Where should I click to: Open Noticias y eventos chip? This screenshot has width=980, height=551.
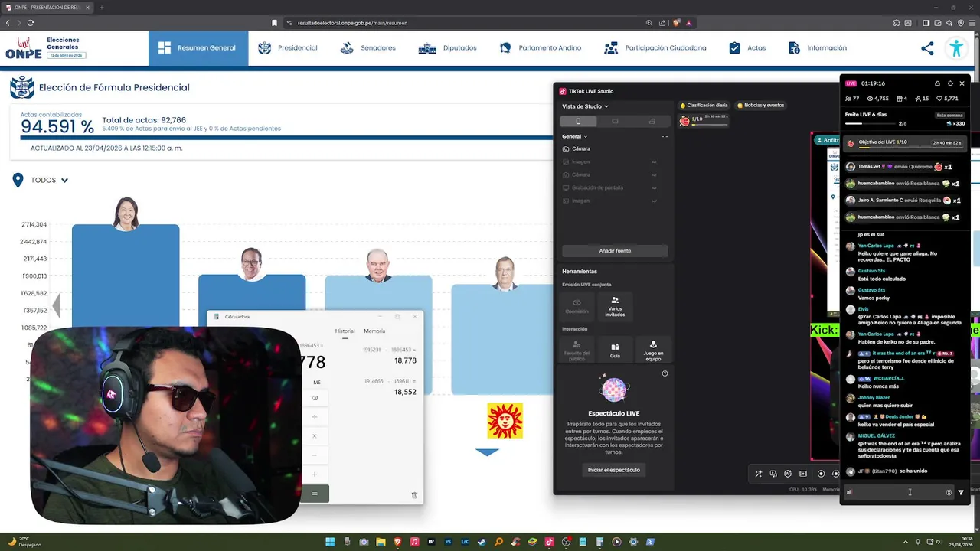(760, 106)
